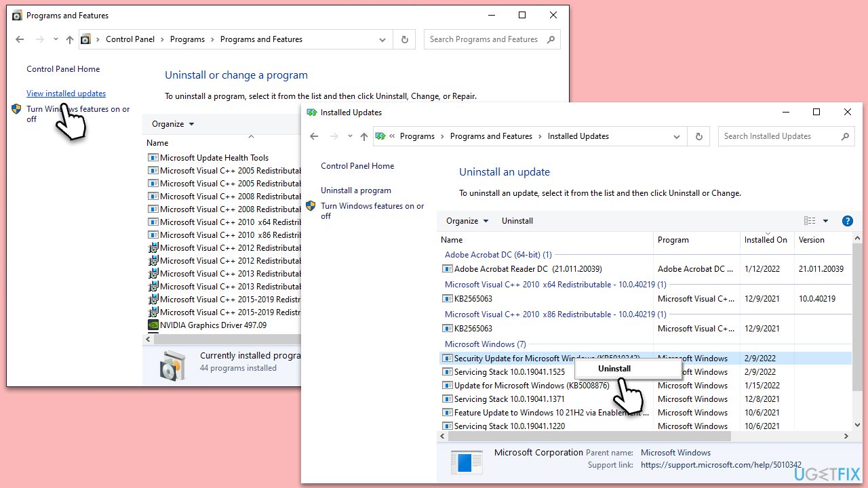Image resolution: width=868 pixels, height=488 pixels.
Task: Click the blue Help question mark icon
Action: coord(848,220)
